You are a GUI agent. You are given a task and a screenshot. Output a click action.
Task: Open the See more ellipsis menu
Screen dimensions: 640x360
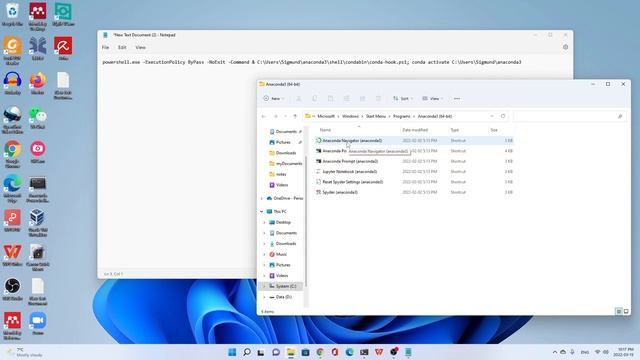[x=457, y=98]
